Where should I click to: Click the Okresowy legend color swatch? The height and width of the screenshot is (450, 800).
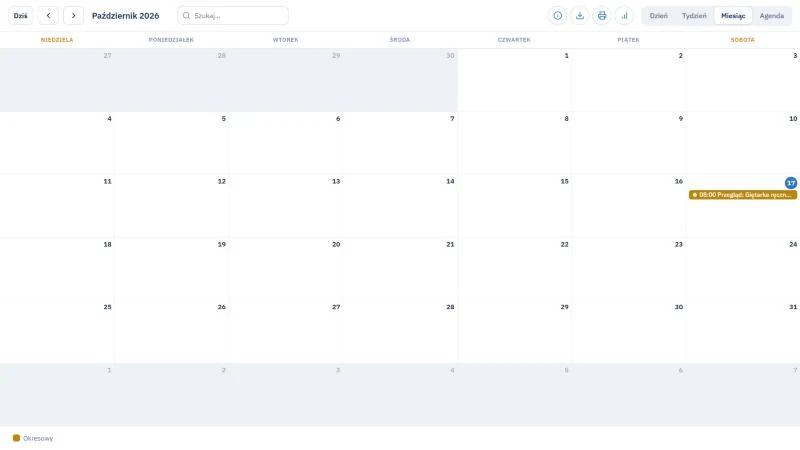(16, 438)
